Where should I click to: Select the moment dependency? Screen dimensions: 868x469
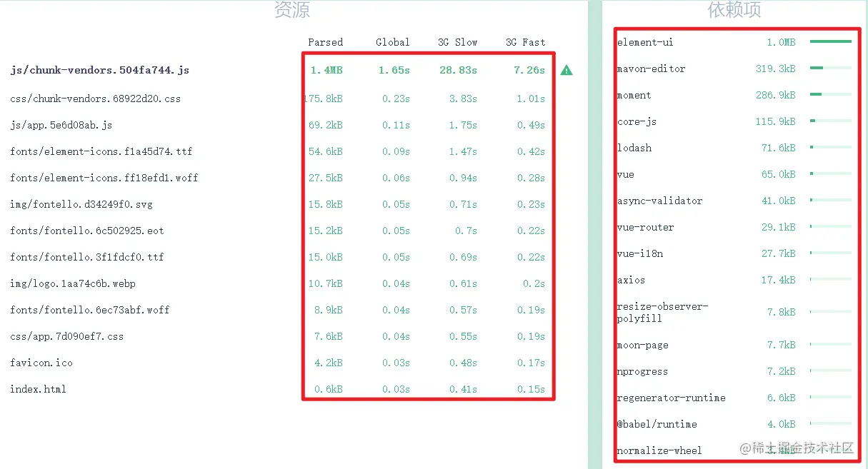pyautogui.click(x=634, y=95)
